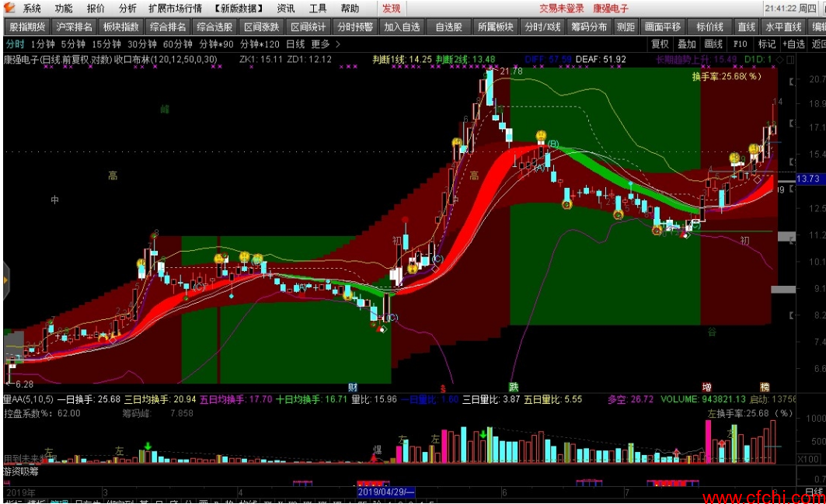Image resolution: width=826 pixels, height=504 pixels.
Task: Click the 游资吸筹 indicator label
Action: click(x=21, y=471)
